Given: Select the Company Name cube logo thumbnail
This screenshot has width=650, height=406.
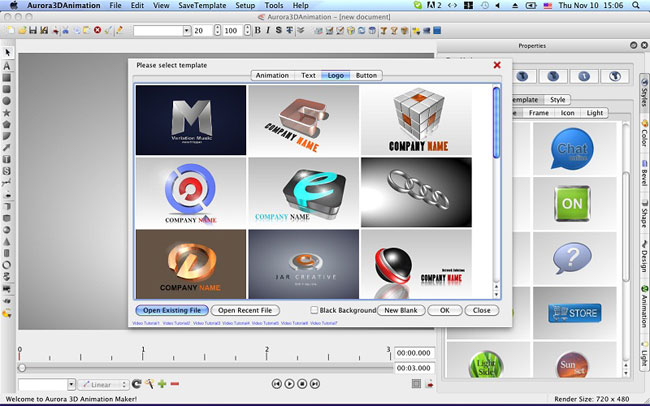Looking at the screenshot, I should [x=415, y=120].
